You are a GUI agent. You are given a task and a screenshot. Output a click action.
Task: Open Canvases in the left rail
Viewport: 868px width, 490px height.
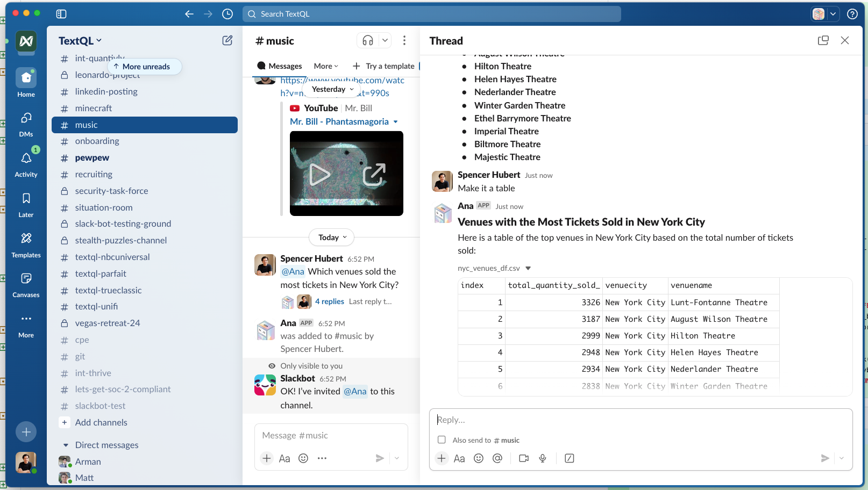click(x=26, y=285)
